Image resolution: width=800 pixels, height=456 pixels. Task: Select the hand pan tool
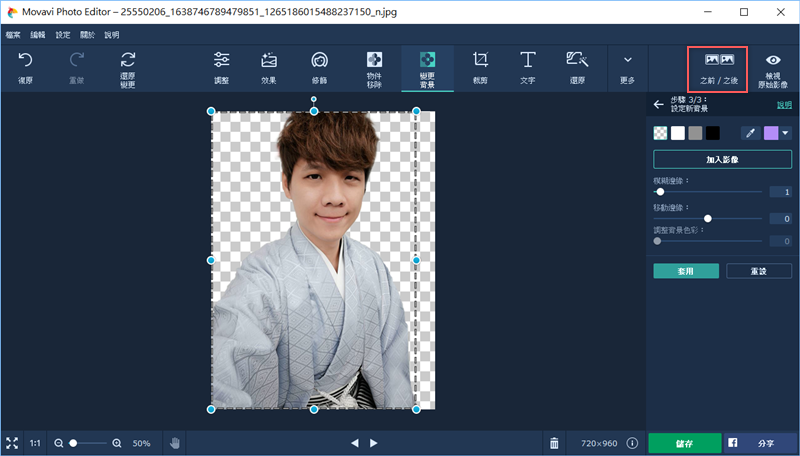tap(175, 443)
